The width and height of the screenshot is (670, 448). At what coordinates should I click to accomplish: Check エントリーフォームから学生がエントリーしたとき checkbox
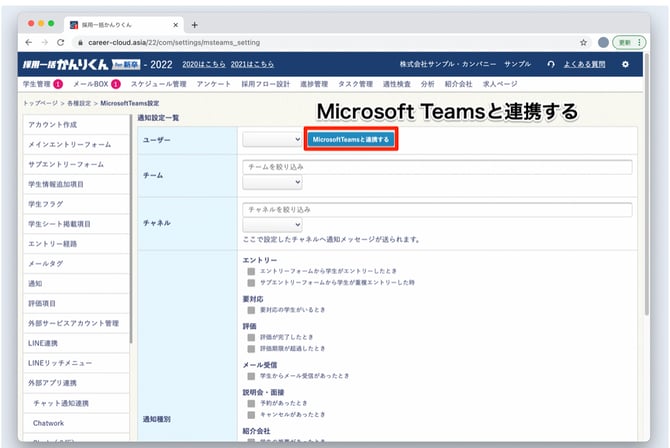251,271
